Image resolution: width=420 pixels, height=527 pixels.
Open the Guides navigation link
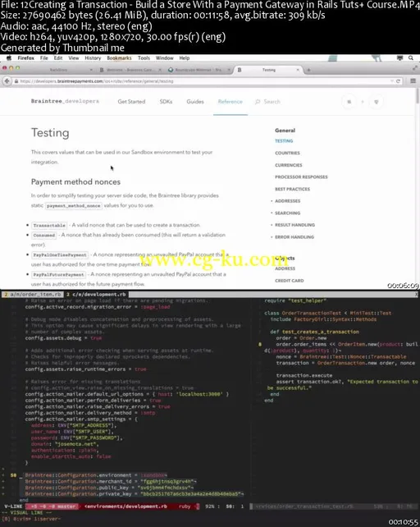(195, 102)
